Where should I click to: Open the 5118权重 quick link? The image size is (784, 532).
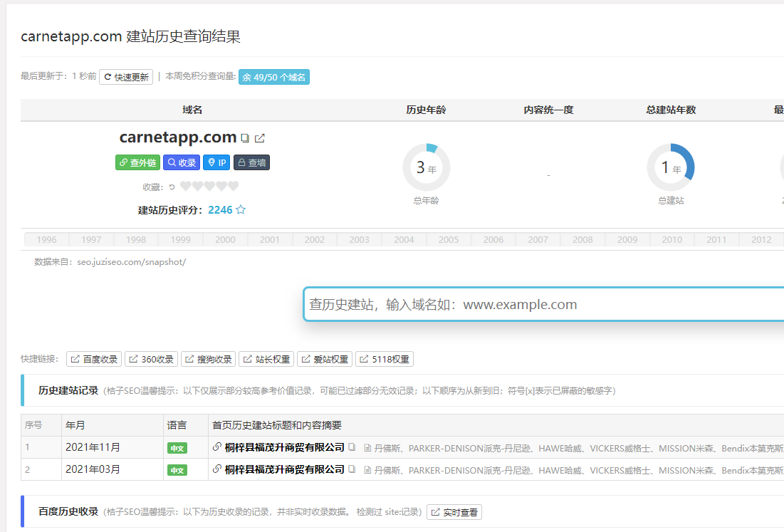pyautogui.click(x=385, y=360)
